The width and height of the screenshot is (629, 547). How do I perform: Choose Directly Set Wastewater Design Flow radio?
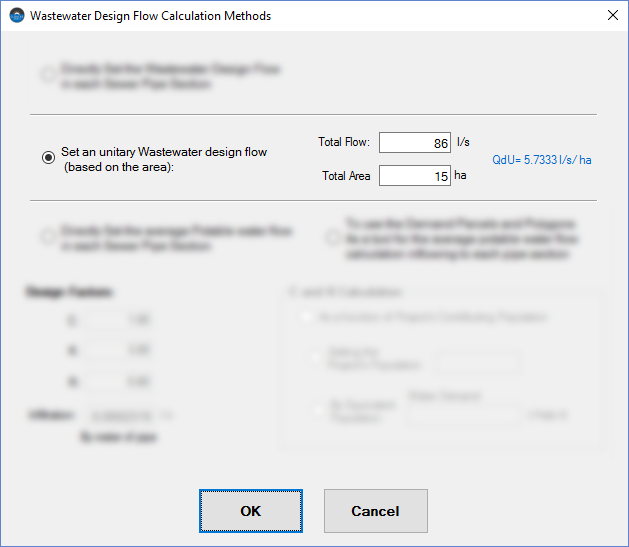47,74
